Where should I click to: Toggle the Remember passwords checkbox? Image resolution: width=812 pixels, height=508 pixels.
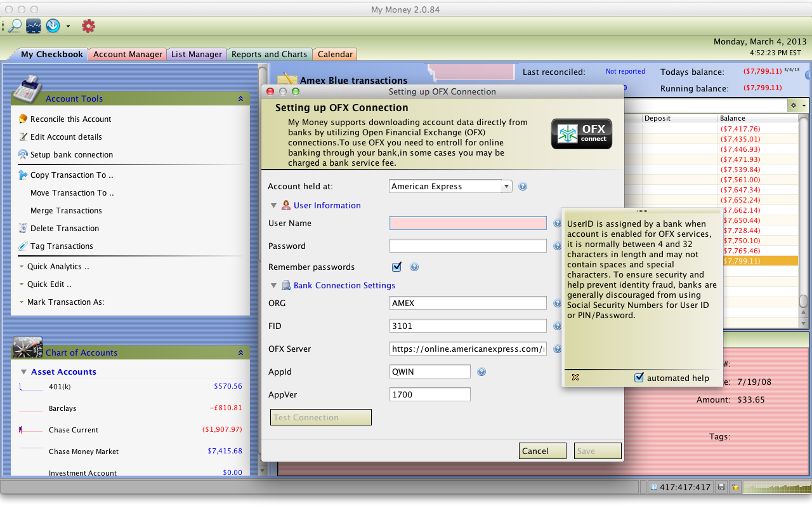[396, 267]
